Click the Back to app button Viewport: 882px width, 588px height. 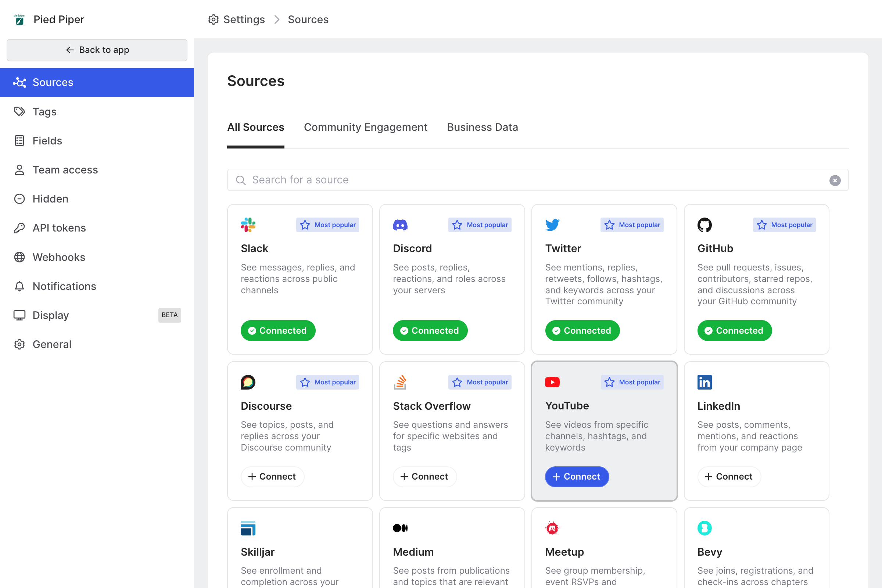click(x=97, y=50)
